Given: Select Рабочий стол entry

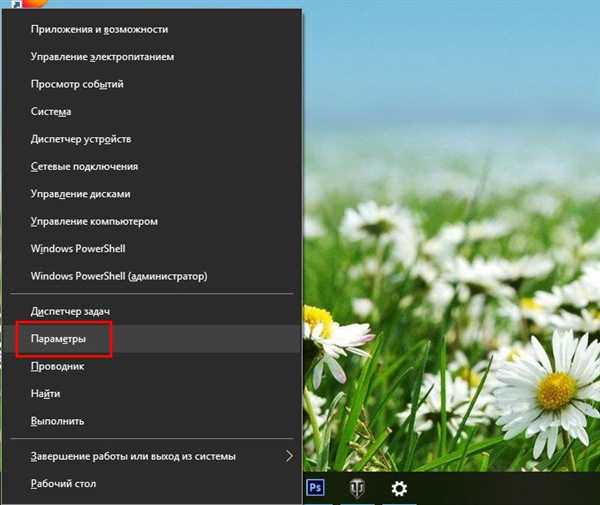Looking at the screenshot, I should [152, 484].
